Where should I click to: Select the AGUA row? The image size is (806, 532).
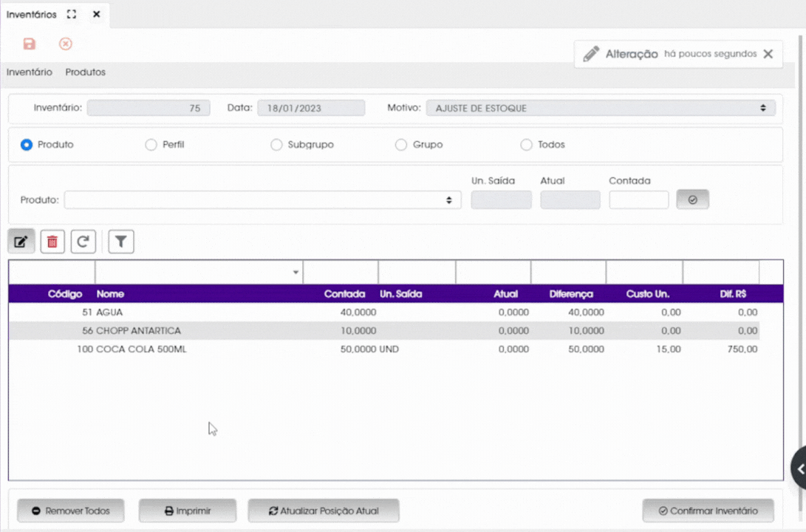click(384, 313)
